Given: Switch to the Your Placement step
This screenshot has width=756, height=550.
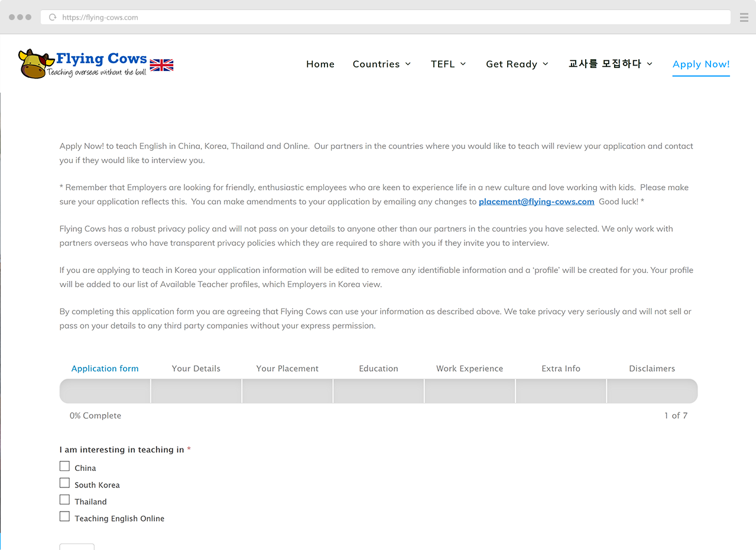Looking at the screenshot, I should click(287, 369).
